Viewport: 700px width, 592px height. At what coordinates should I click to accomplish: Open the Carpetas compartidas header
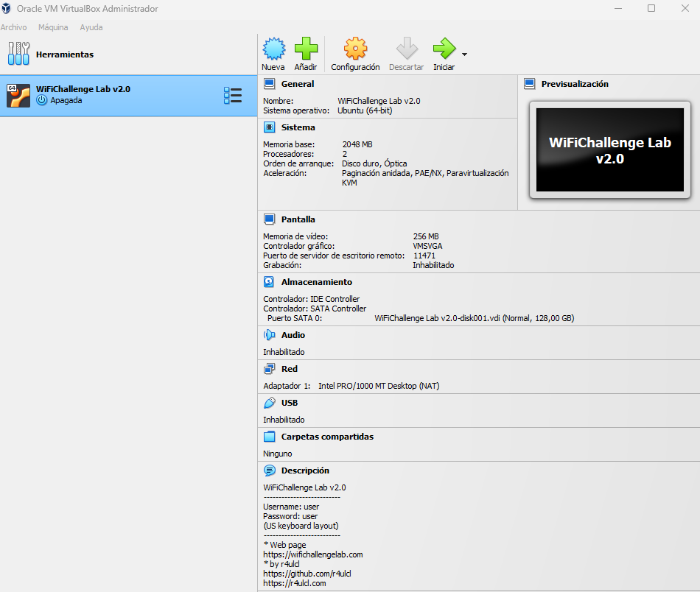tap(327, 437)
